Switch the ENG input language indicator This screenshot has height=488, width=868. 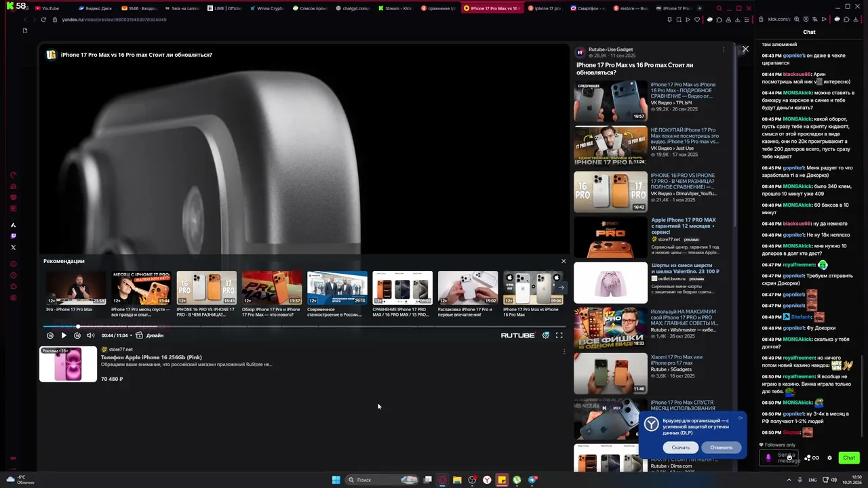pos(812,480)
